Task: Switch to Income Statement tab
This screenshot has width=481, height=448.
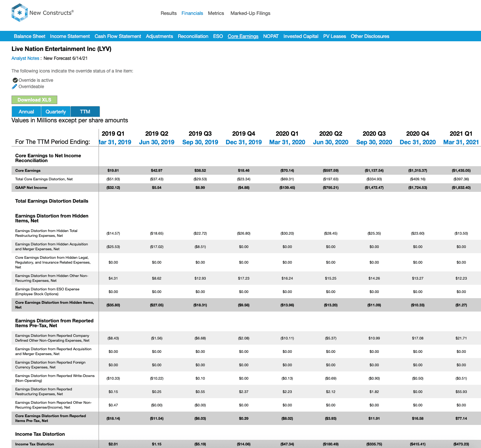Action: click(x=70, y=36)
